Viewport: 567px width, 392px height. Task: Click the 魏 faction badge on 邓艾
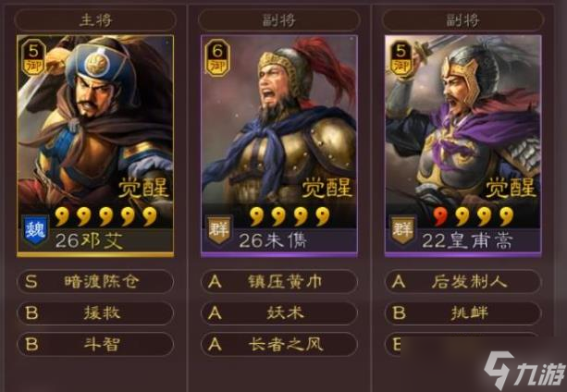tap(35, 230)
